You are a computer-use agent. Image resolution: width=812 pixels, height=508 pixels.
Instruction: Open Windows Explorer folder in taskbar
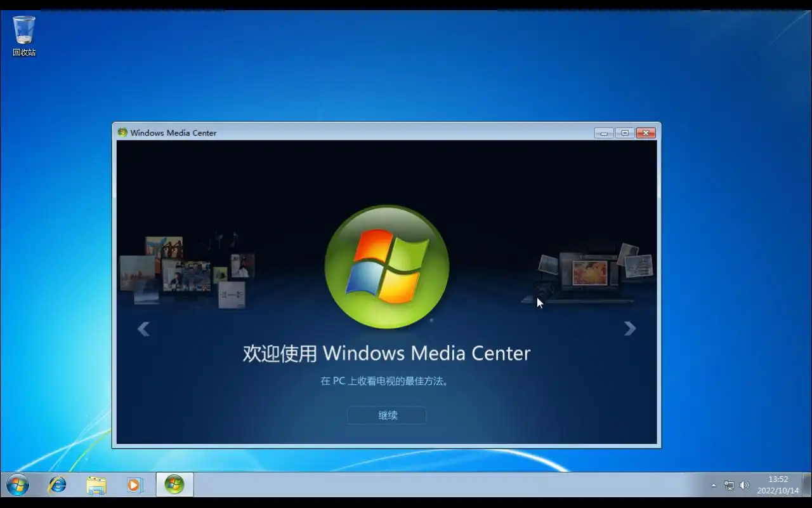[x=96, y=485]
